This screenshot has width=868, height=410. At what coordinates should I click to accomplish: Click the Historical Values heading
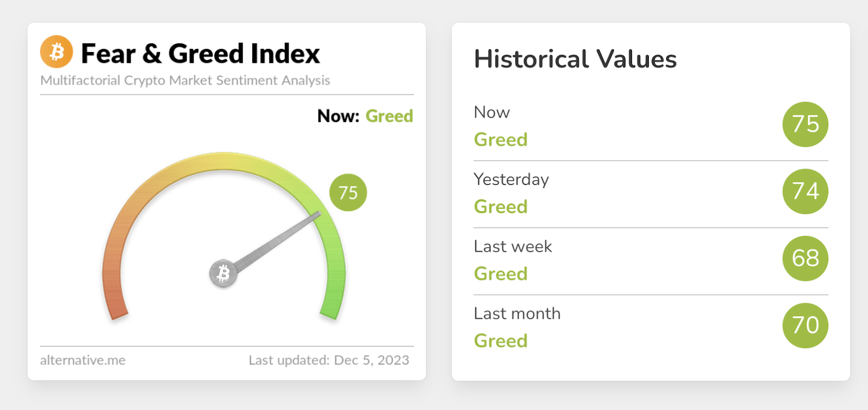click(x=575, y=59)
